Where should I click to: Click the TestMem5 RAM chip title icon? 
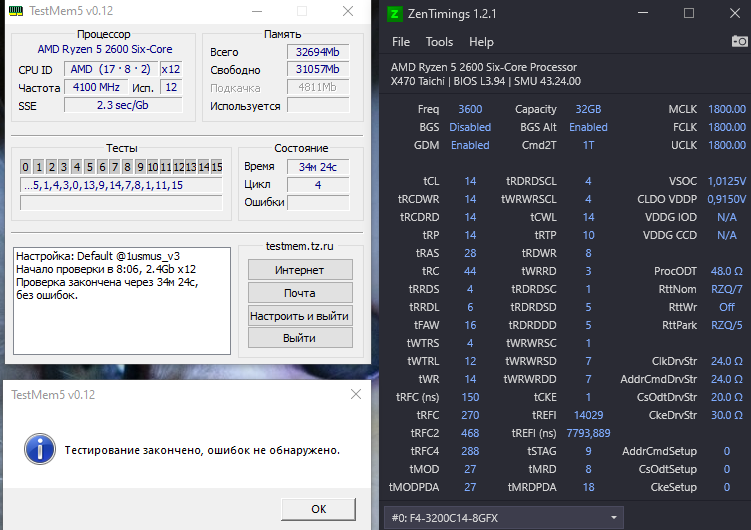point(16,11)
